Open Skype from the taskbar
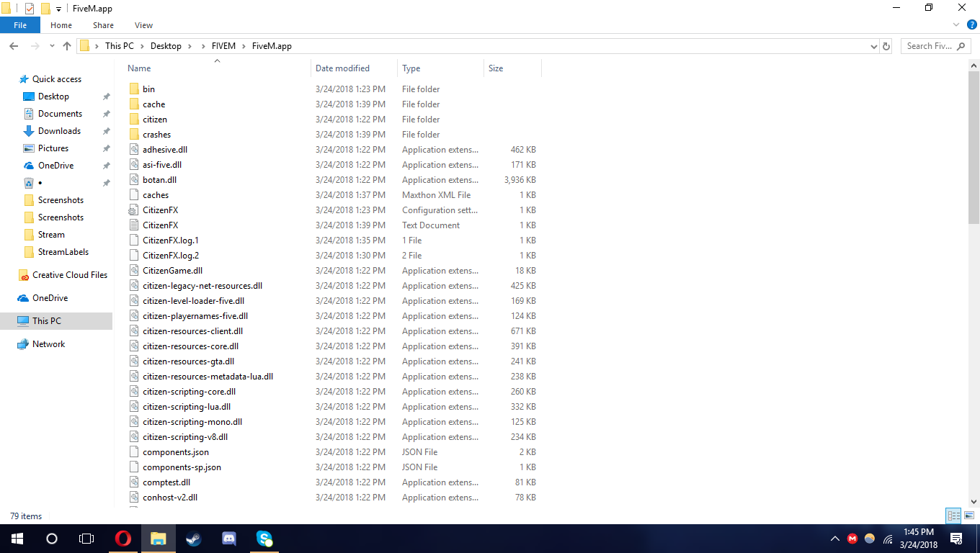Viewport: 980px width, 553px height. click(264, 539)
